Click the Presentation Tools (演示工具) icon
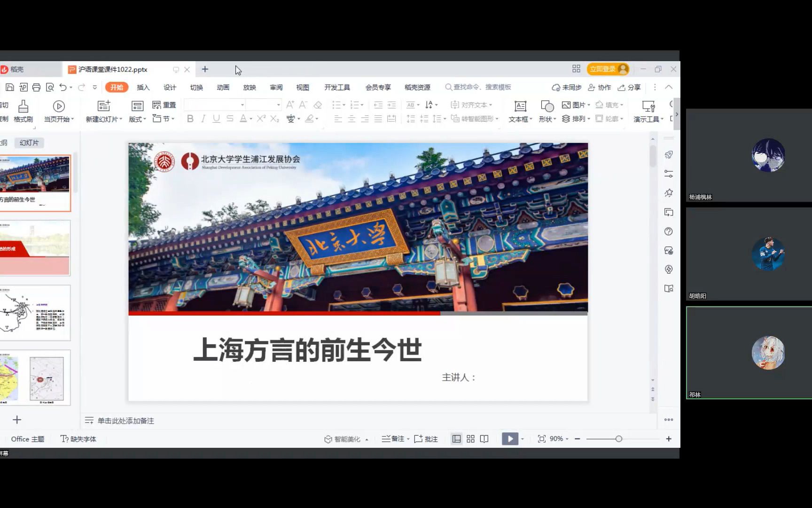 [x=648, y=106]
